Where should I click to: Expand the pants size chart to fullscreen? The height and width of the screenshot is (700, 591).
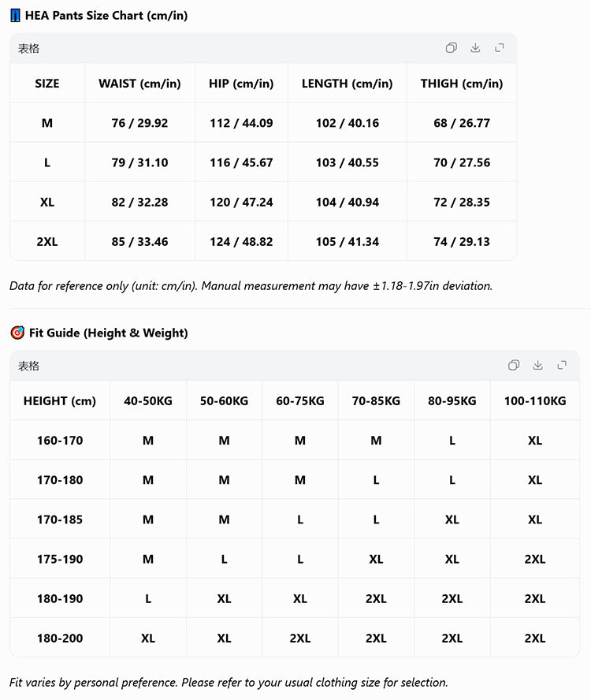[x=500, y=48]
